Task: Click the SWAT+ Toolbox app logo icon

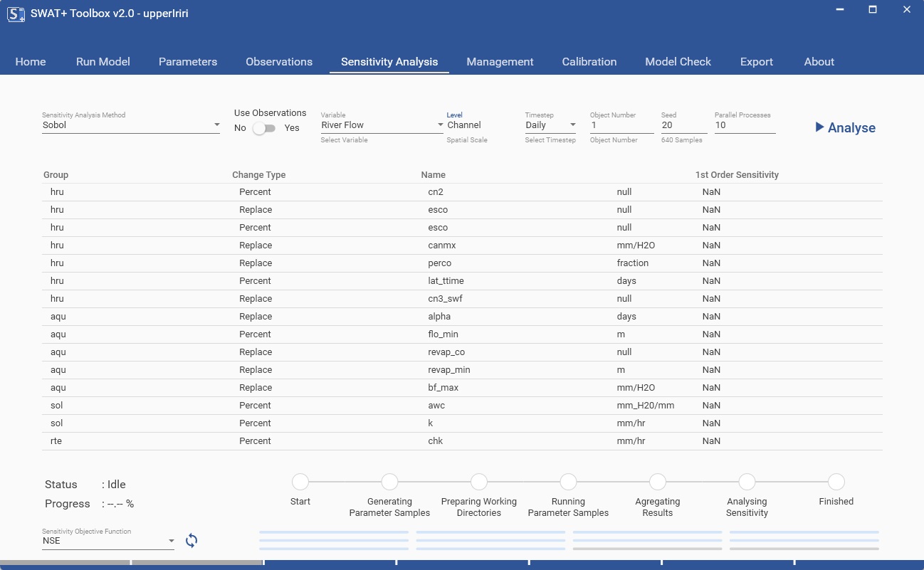Action: click(x=16, y=14)
